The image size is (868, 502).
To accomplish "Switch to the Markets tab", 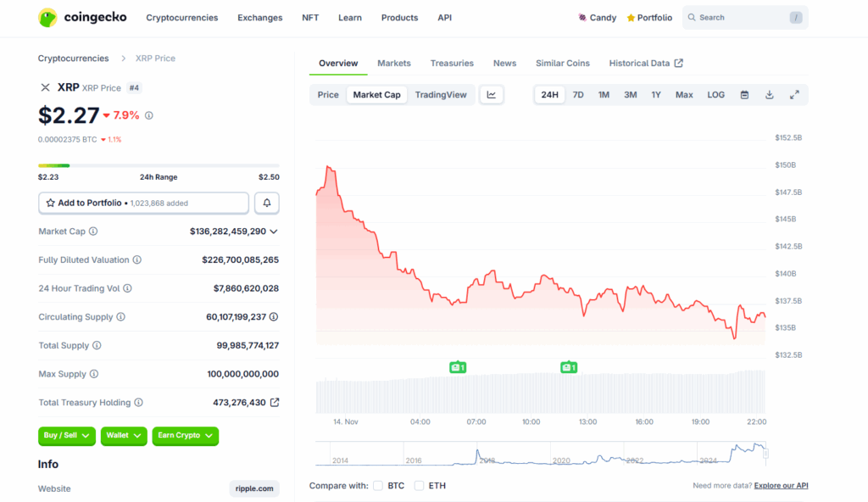I will (x=394, y=64).
